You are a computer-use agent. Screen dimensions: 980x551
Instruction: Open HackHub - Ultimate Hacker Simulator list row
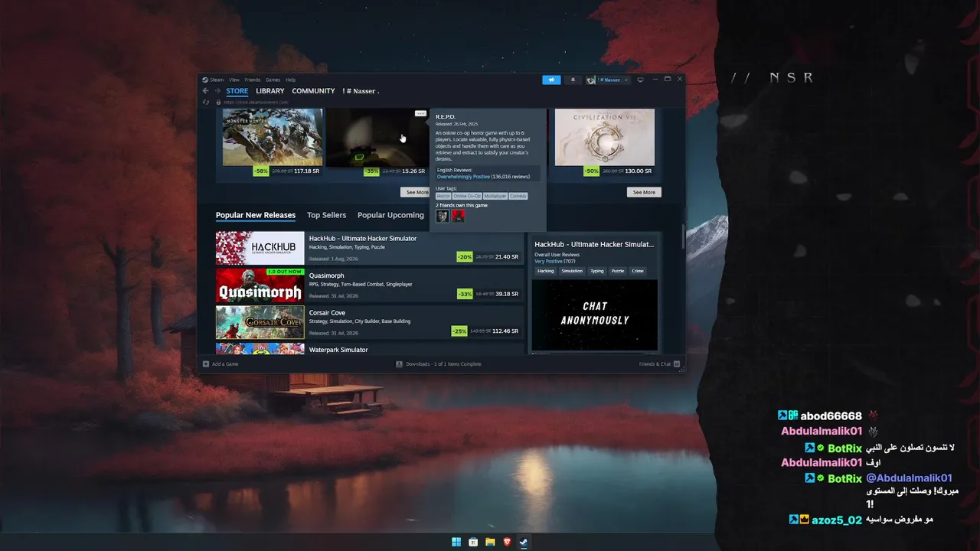[370, 248]
